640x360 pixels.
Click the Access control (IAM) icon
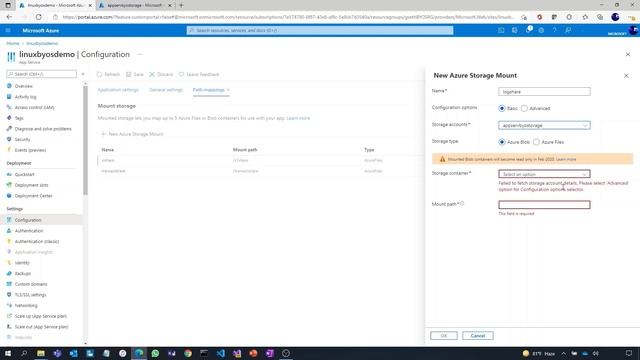tap(9, 107)
